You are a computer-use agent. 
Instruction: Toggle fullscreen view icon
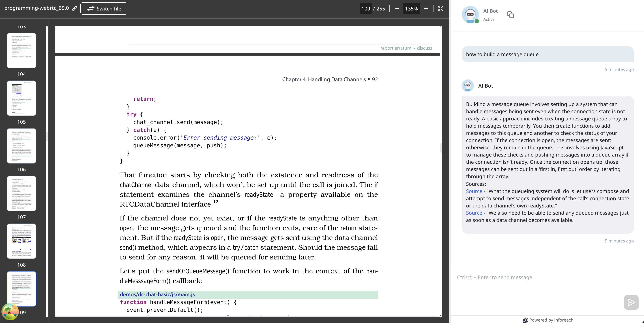coord(441,8)
